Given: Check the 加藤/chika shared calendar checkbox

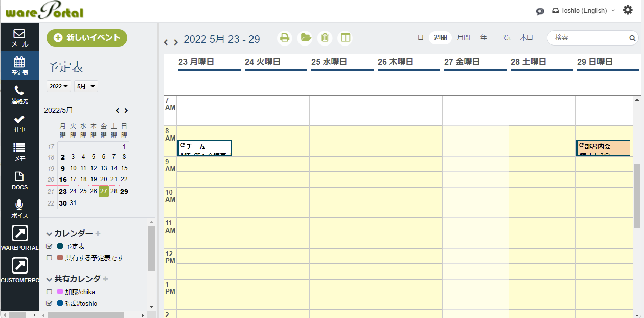Looking at the screenshot, I should point(50,292).
